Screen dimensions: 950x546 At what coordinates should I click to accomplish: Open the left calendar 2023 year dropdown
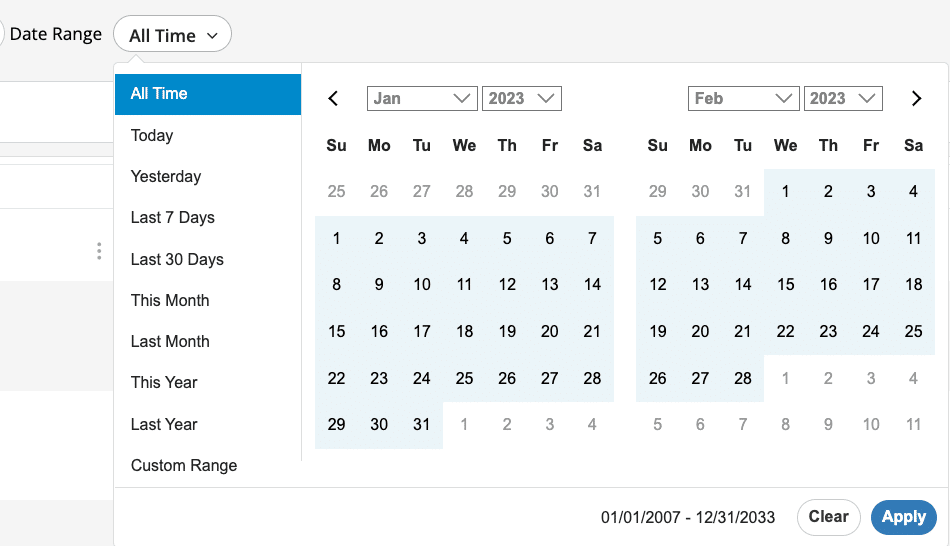pos(522,98)
